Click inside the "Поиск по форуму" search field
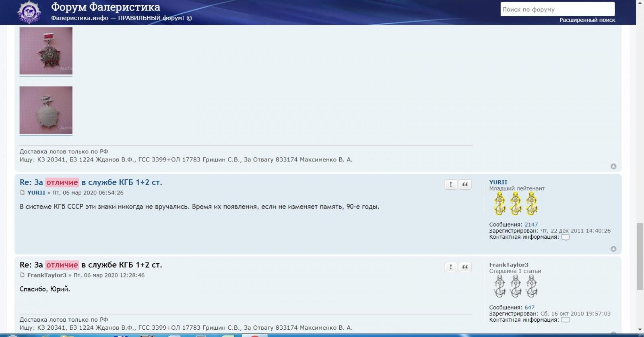 557,9
